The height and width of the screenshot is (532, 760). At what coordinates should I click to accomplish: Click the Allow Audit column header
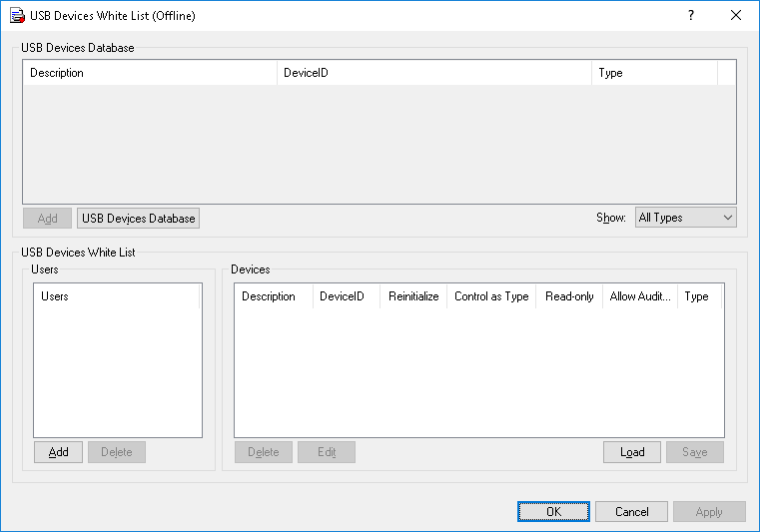click(640, 296)
